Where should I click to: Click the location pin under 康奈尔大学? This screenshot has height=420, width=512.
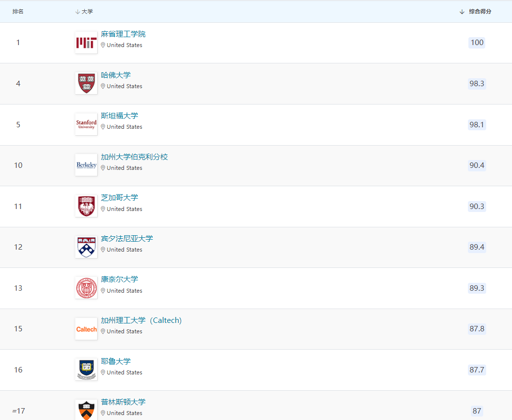103,291
